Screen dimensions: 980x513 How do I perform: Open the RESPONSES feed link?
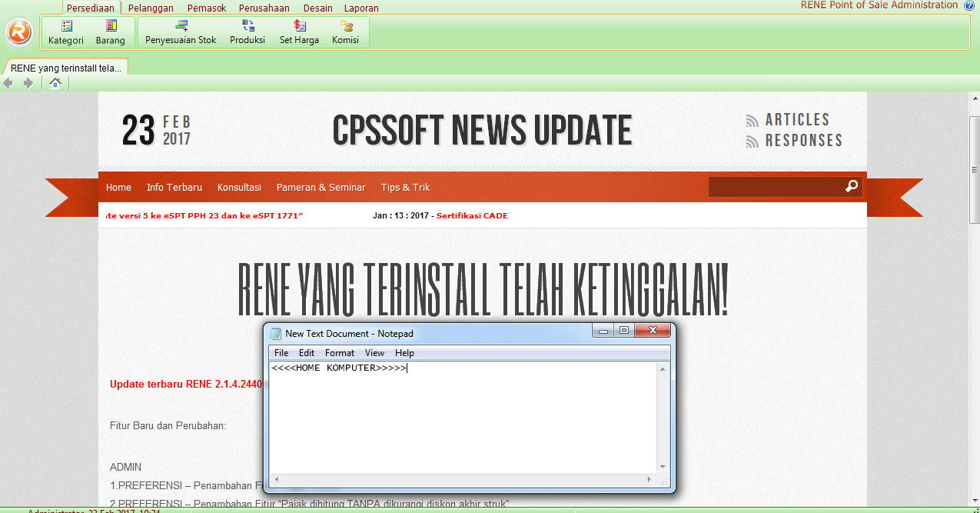[804, 141]
